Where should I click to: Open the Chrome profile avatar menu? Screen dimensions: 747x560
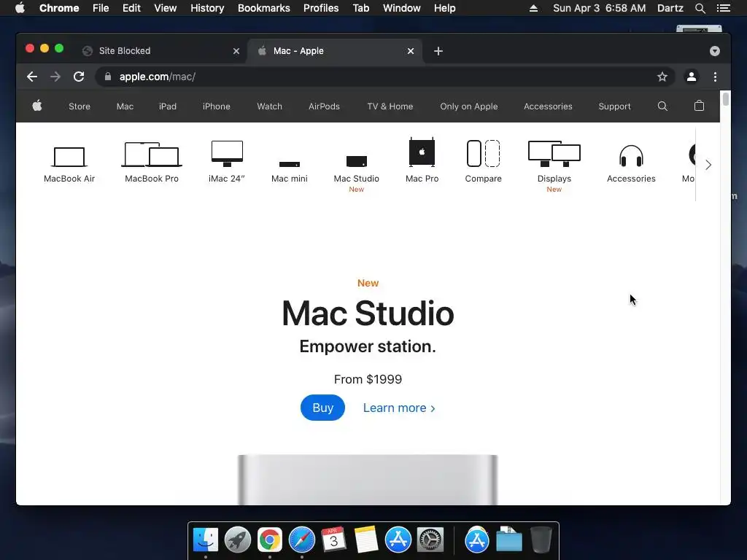(x=692, y=77)
